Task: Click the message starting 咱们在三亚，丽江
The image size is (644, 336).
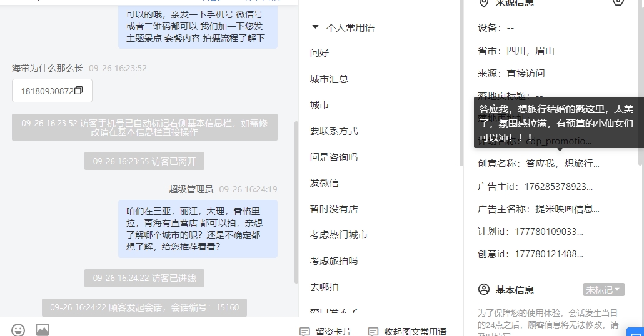Action: point(198,229)
